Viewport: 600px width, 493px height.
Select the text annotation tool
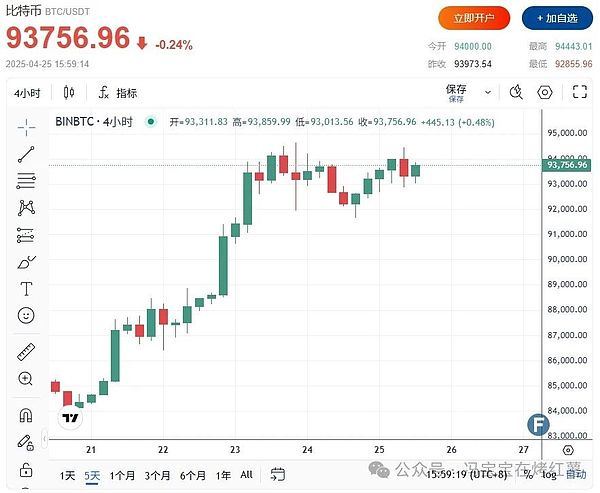tap(25, 289)
